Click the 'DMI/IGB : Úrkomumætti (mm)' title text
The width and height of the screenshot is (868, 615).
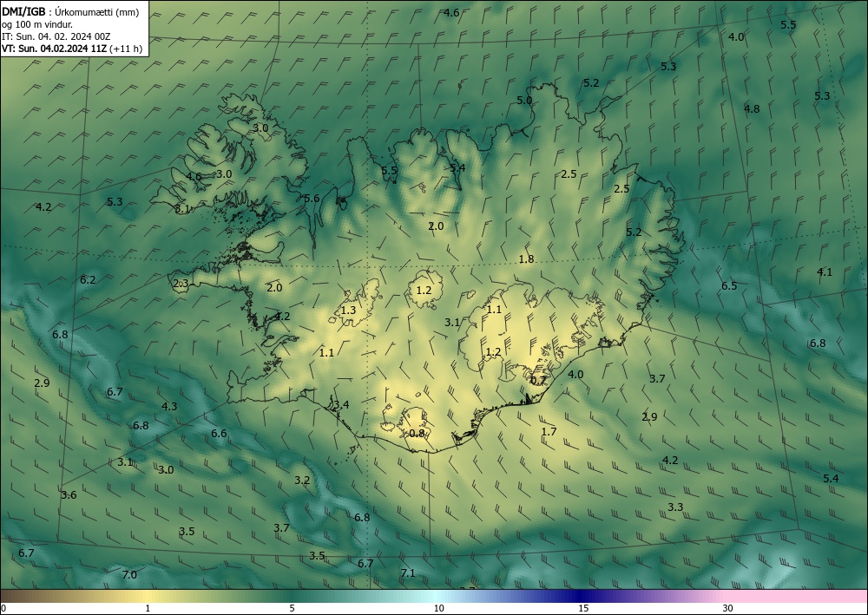coord(70,12)
